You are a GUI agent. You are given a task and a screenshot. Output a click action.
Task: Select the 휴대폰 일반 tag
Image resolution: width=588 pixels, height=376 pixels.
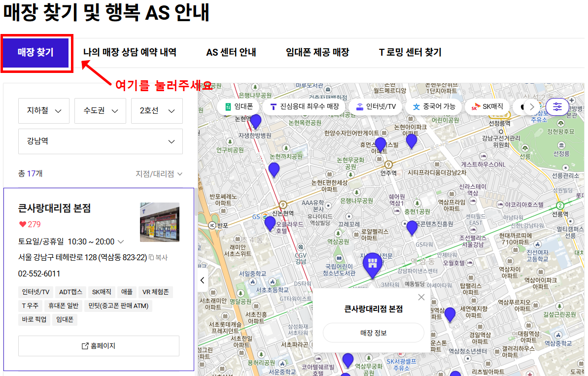(64, 306)
